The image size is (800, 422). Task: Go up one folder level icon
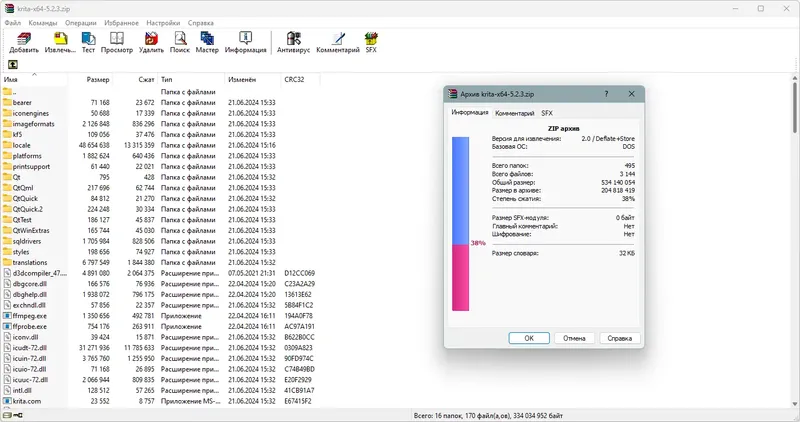coord(13,64)
